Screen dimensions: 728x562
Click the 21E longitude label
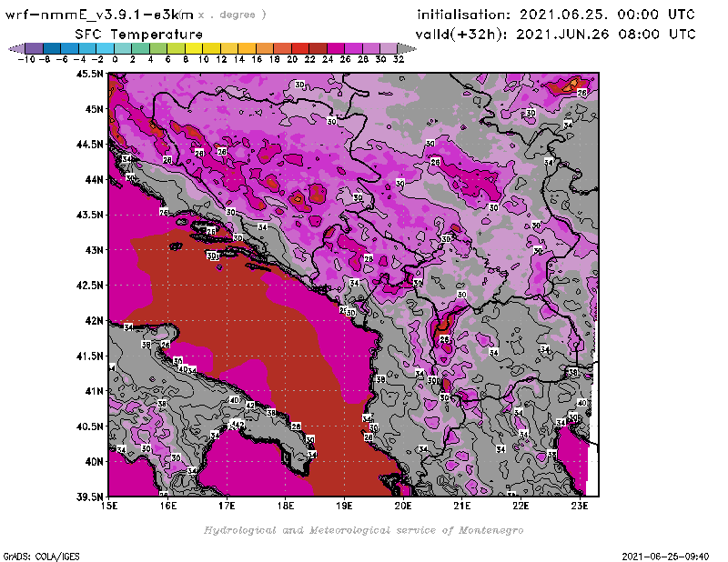(462, 506)
